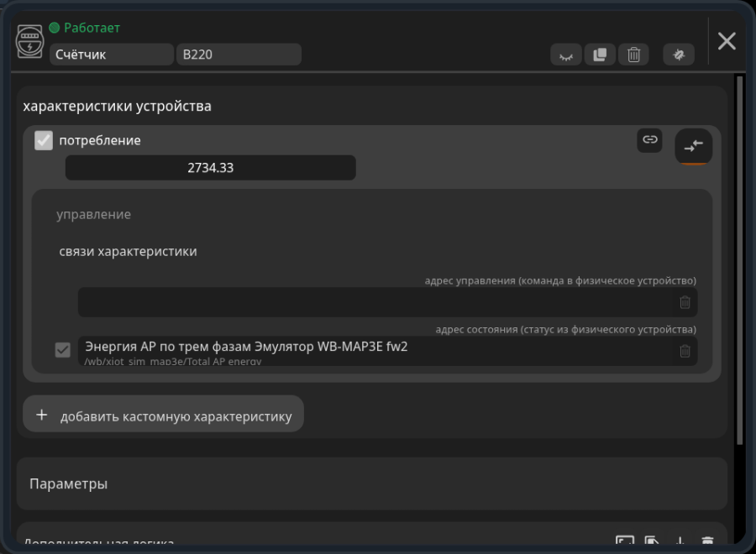Viewport: 756px width, 554px height.
Task: Click the swap arrows button for потребление
Action: (x=693, y=146)
